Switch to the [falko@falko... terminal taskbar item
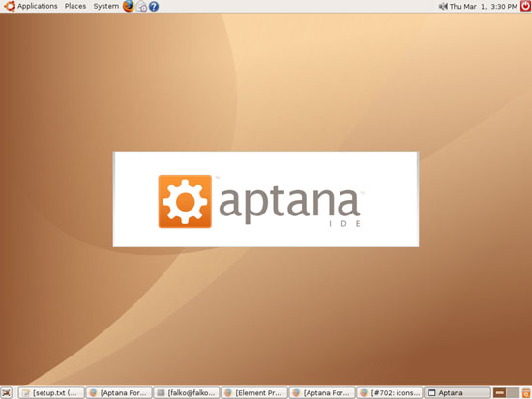The height and width of the screenshot is (399, 532). click(x=187, y=393)
